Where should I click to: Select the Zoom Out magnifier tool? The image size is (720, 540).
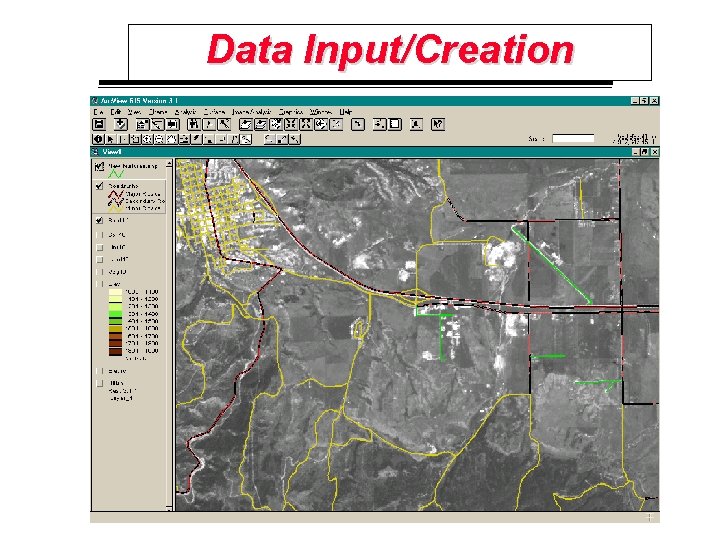tap(159, 139)
